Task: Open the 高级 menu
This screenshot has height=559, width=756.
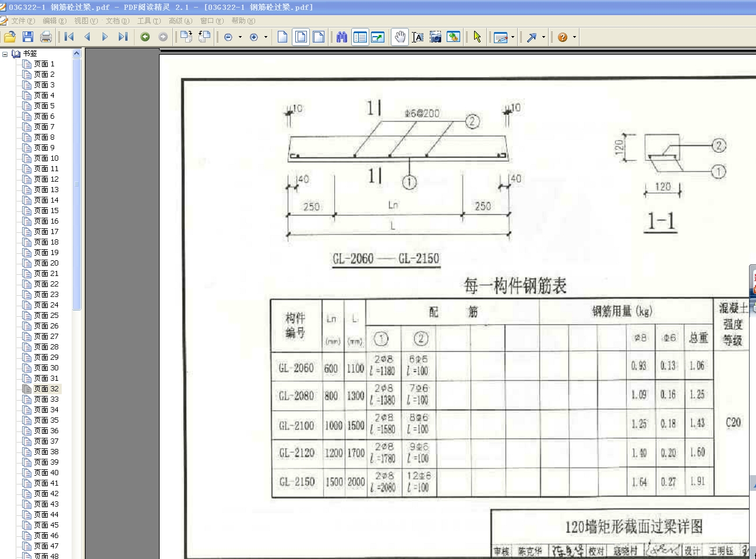Action: pos(180,21)
